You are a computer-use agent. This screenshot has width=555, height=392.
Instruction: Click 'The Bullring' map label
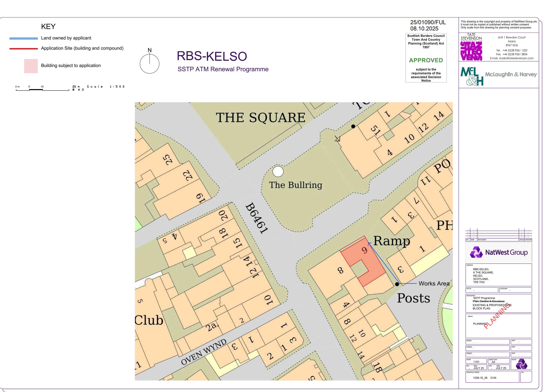pos(296,185)
